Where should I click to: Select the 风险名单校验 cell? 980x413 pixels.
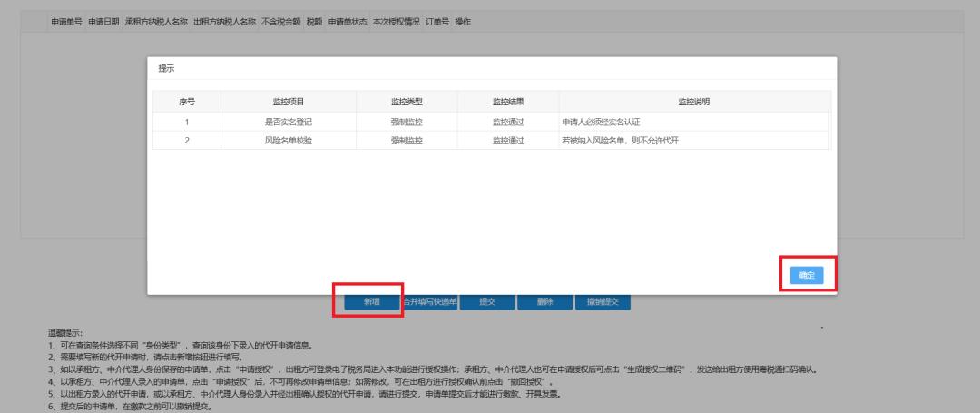click(x=289, y=141)
